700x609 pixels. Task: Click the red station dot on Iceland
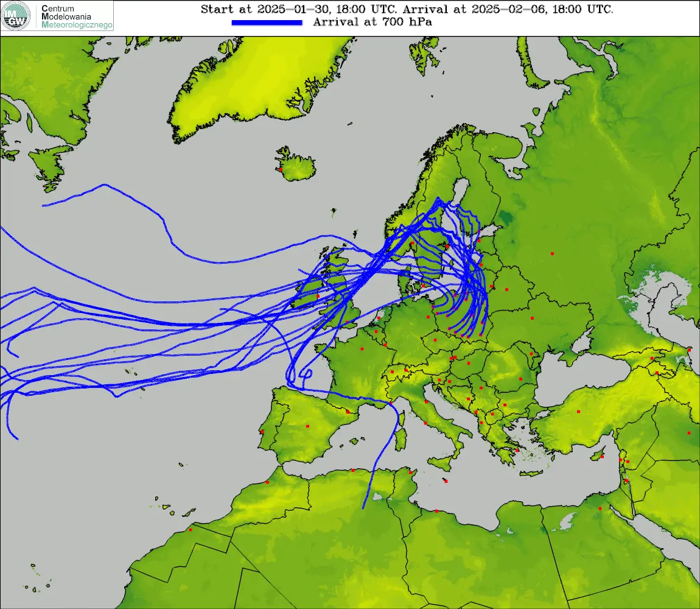pyautogui.click(x=281, y=170)
